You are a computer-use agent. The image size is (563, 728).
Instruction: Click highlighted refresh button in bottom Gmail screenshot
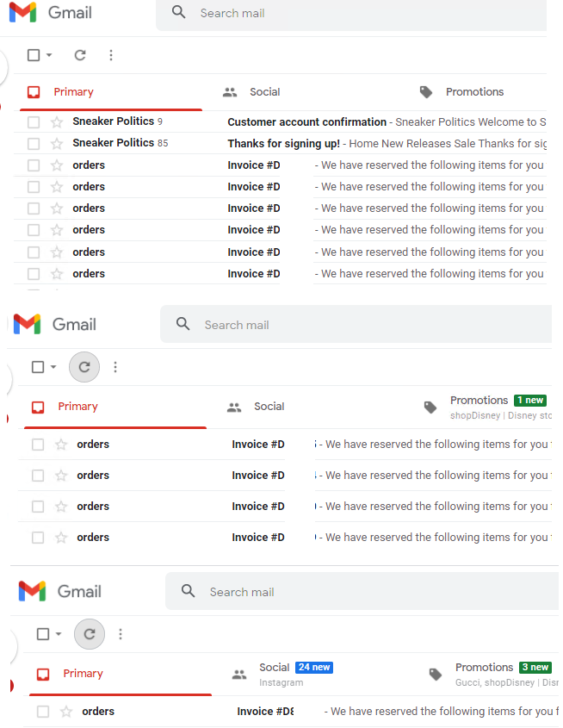90,634
